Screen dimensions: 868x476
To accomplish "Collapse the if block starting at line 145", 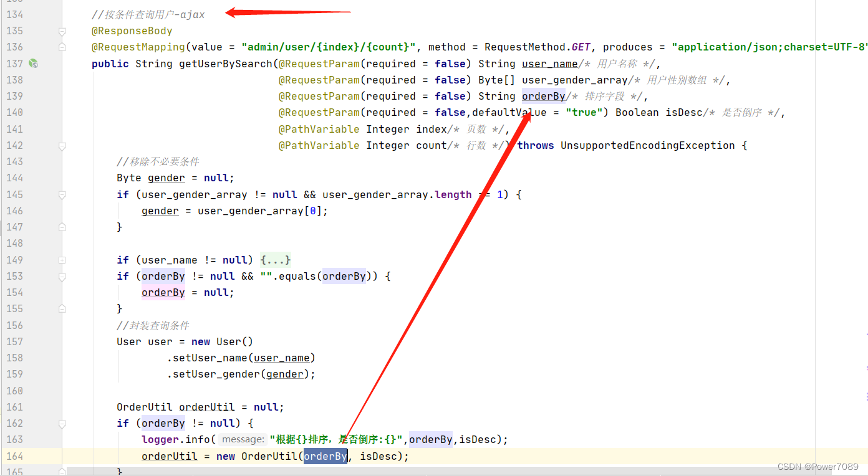I will pos(61,194).
